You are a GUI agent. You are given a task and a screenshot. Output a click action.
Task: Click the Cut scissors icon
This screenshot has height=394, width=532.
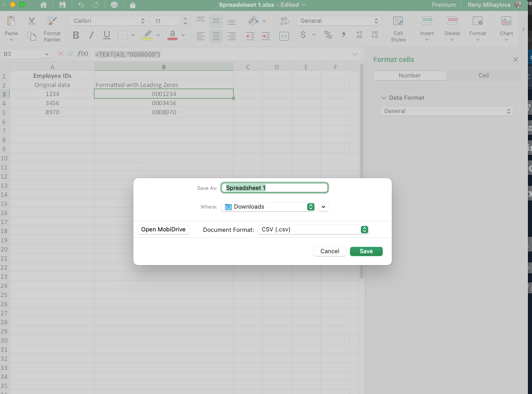pyautogui.click(x=31, y=21)
